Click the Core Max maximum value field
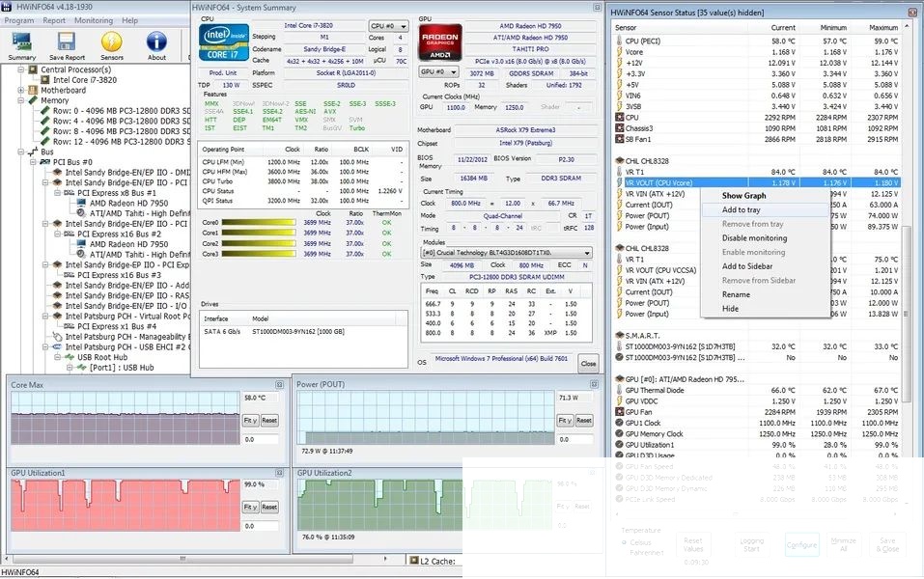Image resolution: width=924 pixels, height=579 pixels. click(260, 399)
